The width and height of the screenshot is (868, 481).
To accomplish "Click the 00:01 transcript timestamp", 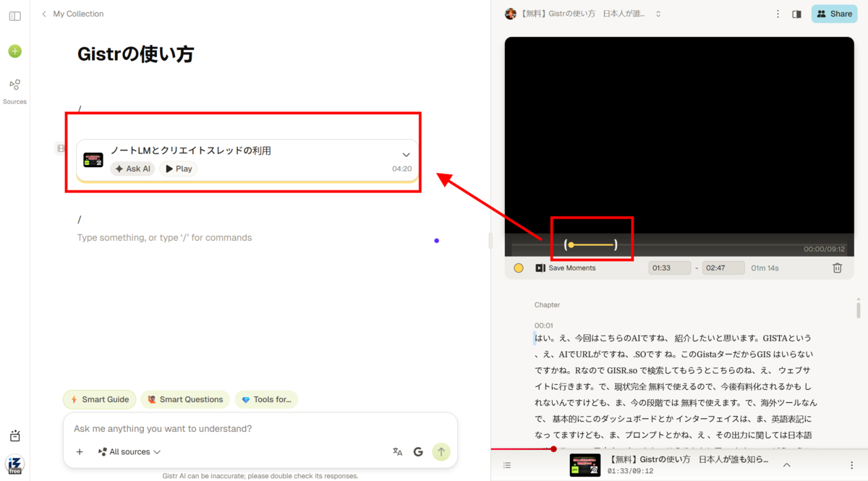I will pos(544,325).
